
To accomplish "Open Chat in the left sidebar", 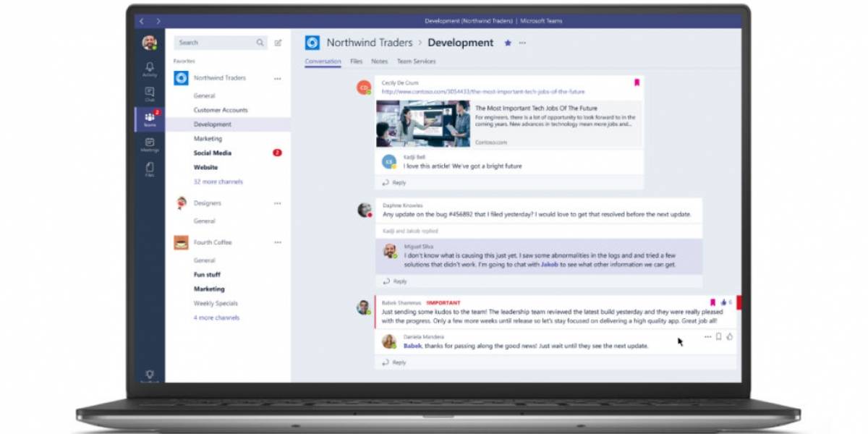I will [150, 94].
